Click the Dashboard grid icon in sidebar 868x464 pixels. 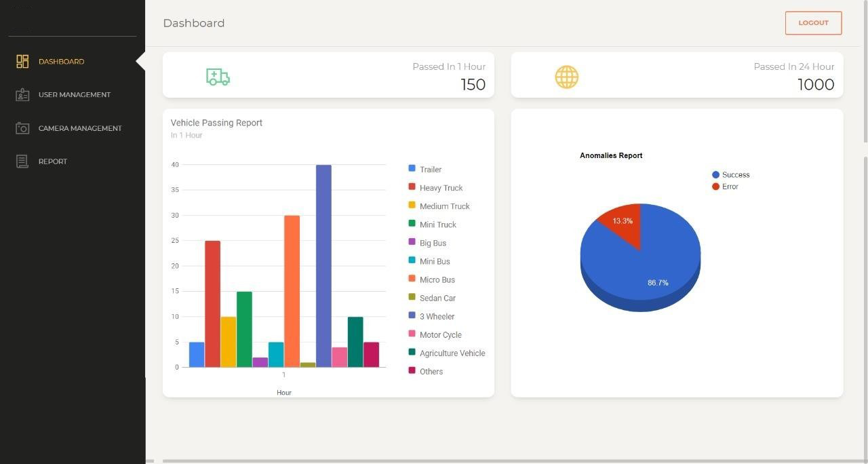click(22, 62)
